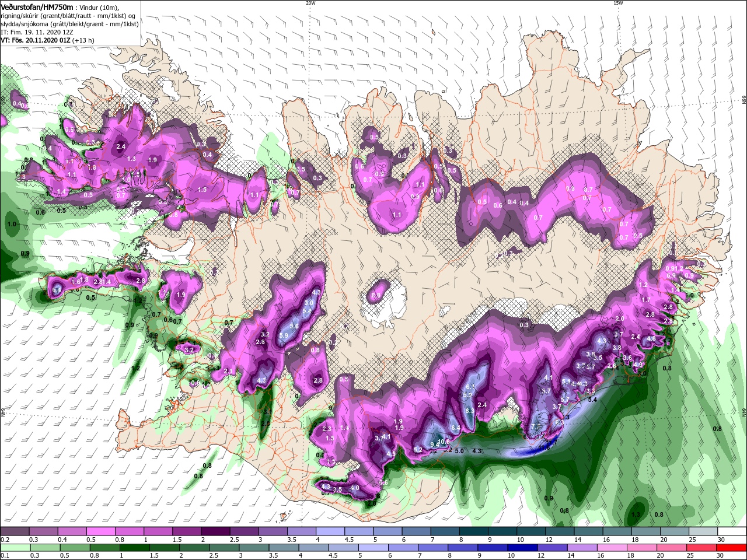Pick top-row snow swatch between 0.2 and 0.3
This screenshot has height=560, width=747.
click(x=15, y=531)
